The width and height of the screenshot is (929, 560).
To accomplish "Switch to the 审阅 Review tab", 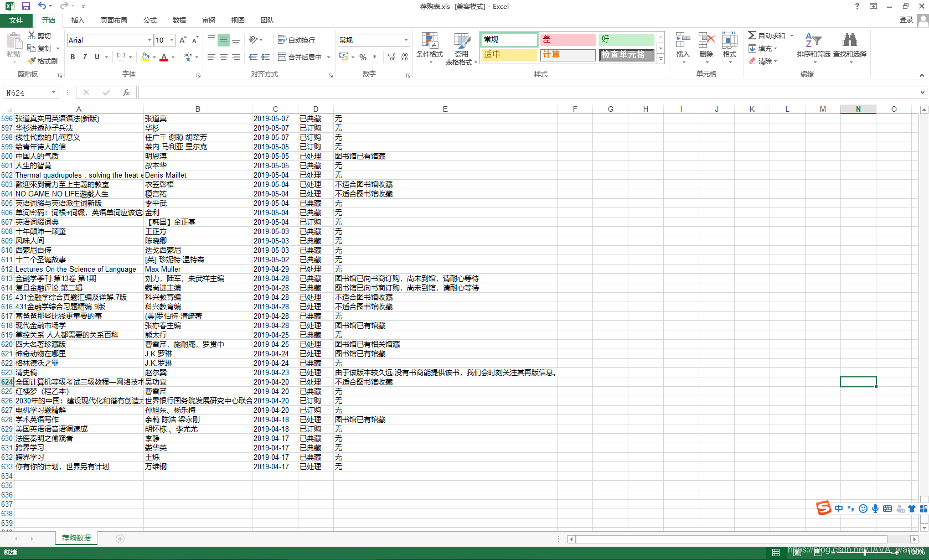I will [209, 20].
